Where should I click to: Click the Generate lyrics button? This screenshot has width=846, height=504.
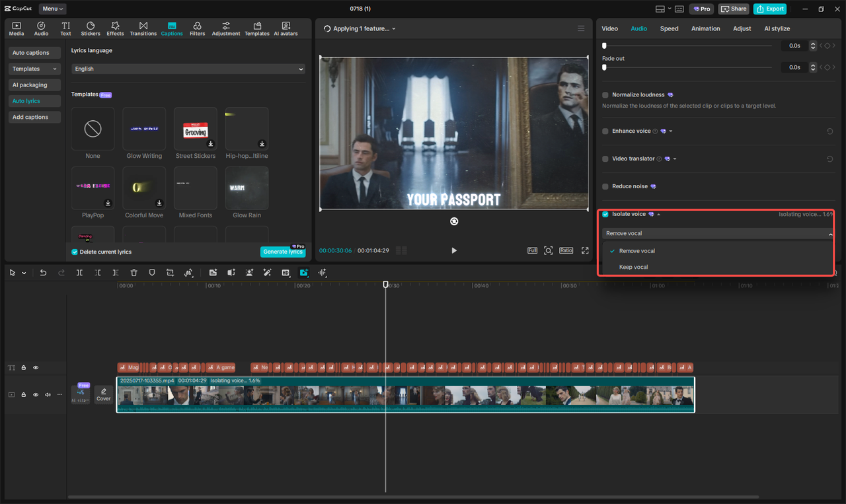pyautogui.click(x=283, y=252)
